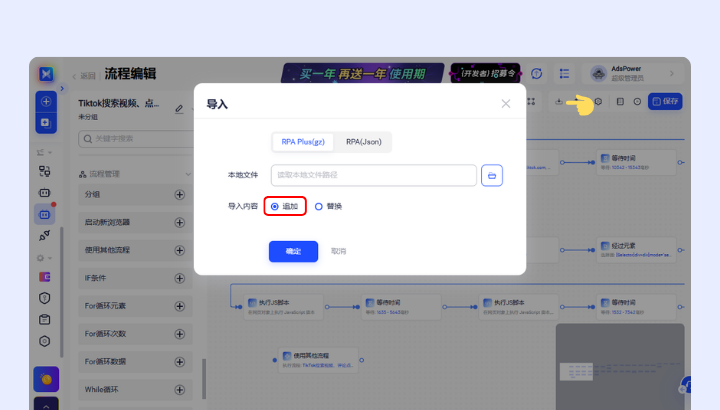
Task: Expand the bottom sidebar chevron-up button
Action: pyautogui.click(x=46, y=404)
